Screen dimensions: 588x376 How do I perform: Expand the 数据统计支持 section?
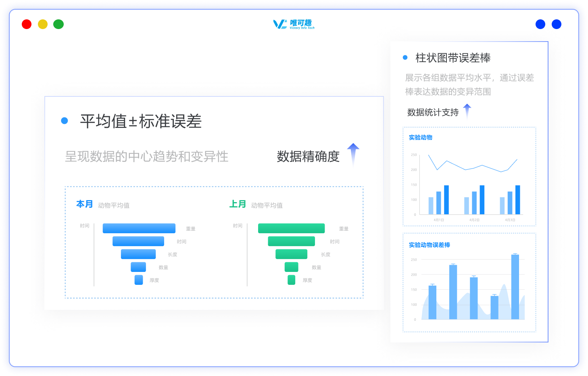432,112
